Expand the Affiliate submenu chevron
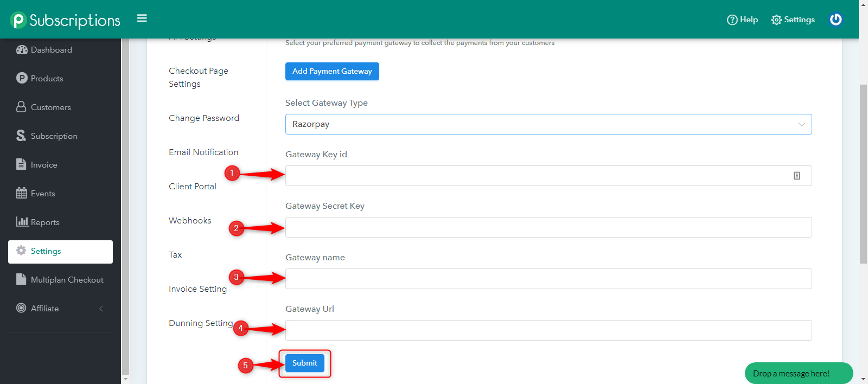This screenshot has height=384, width=868. (x=101, y=309)
